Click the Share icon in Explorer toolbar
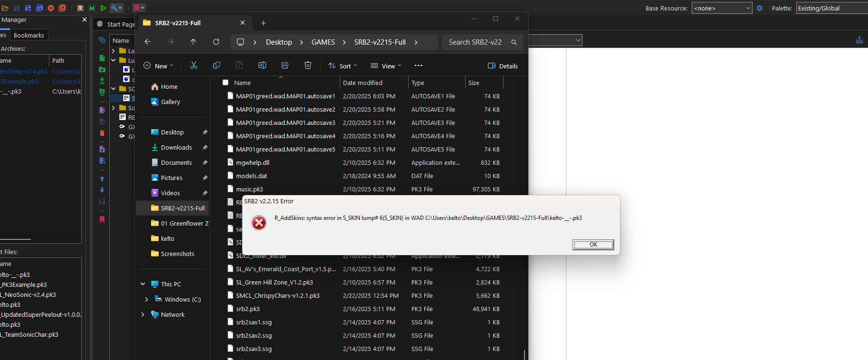Screen dimensions: 868x360 click(x=285, y=66)
